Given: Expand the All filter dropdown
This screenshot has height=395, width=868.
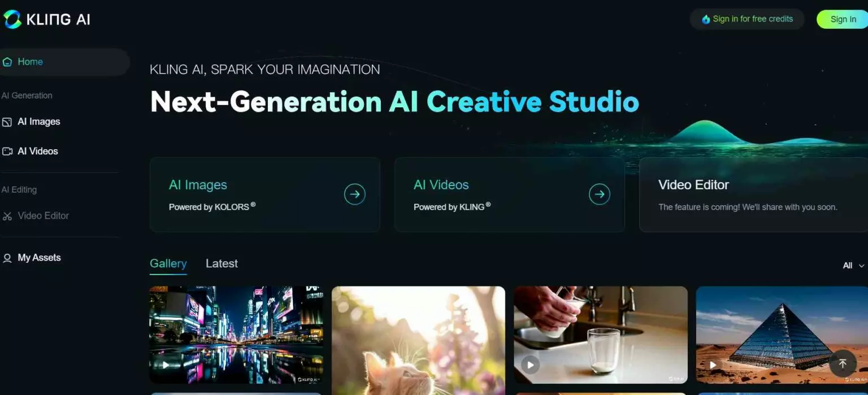Looking at the screenshot, I should pos(854,266).
